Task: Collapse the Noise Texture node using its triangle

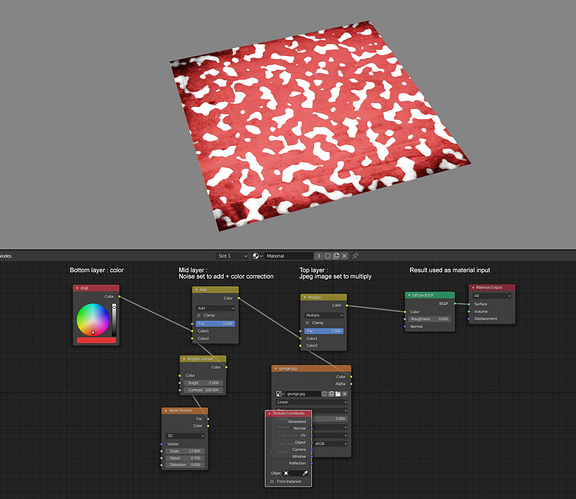Action: (x=166, y=410)
